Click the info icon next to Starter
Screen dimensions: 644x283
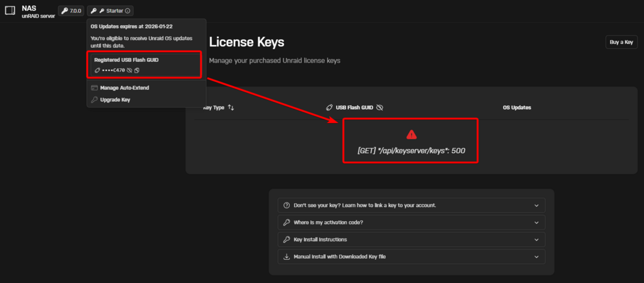[128, 11]
